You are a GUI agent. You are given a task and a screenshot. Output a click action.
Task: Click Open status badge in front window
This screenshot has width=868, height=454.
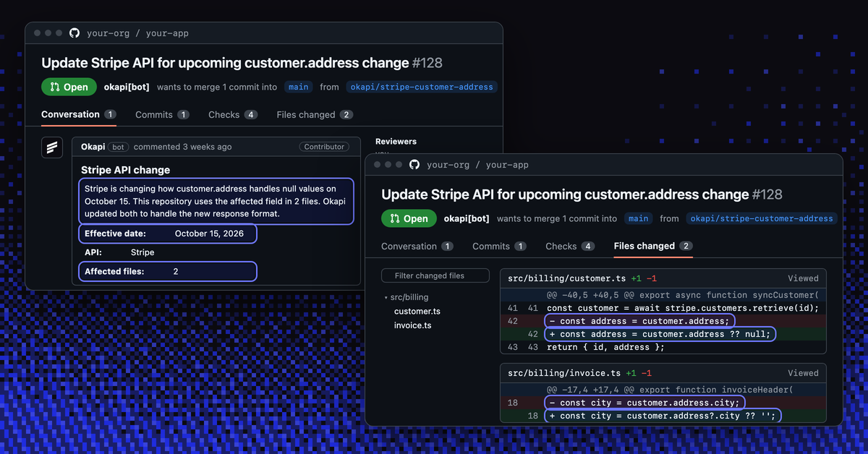409,218
